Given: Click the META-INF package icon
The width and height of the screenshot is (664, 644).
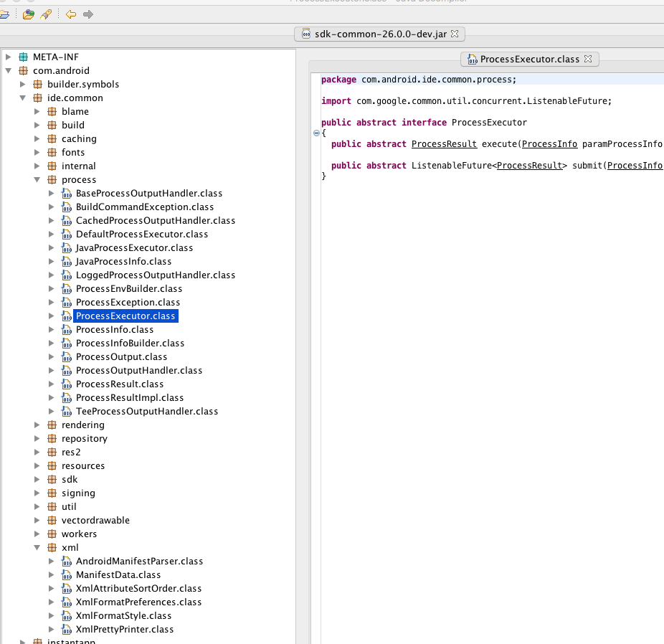Looking at the screenshot, I should click(x=24, y=57).
